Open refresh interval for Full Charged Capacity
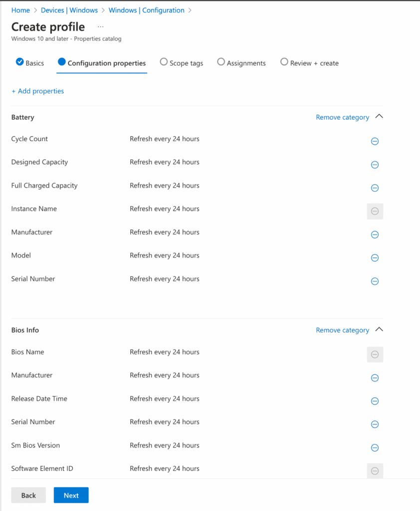Image resolution: width=420 pixels, height=511 pixels. click(165, 185)
